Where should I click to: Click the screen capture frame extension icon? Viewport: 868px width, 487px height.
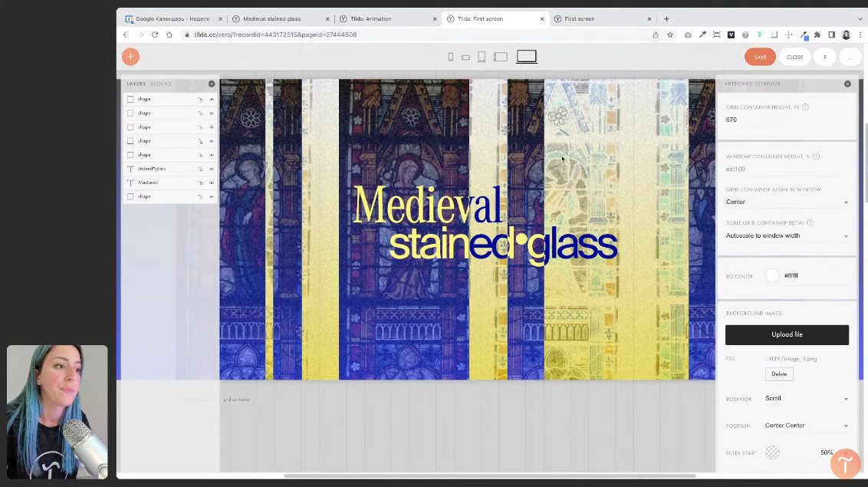(716, 35)
